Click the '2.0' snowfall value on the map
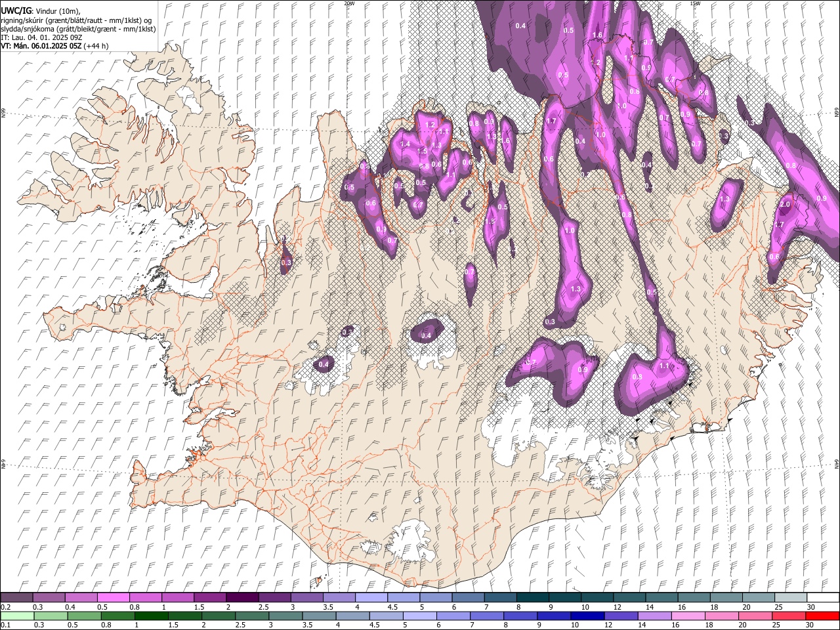Viewport: 840px width, 630px height. tap(786, 204)
